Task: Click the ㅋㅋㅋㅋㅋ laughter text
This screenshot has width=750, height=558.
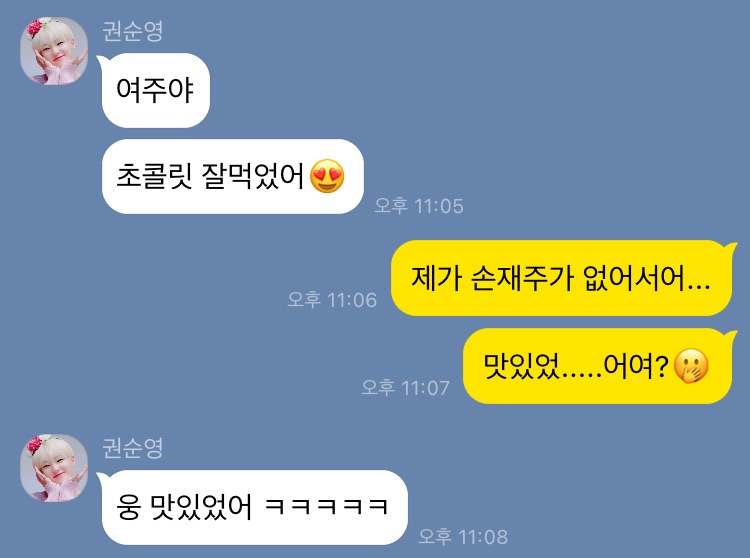Action: coord(326,506)
